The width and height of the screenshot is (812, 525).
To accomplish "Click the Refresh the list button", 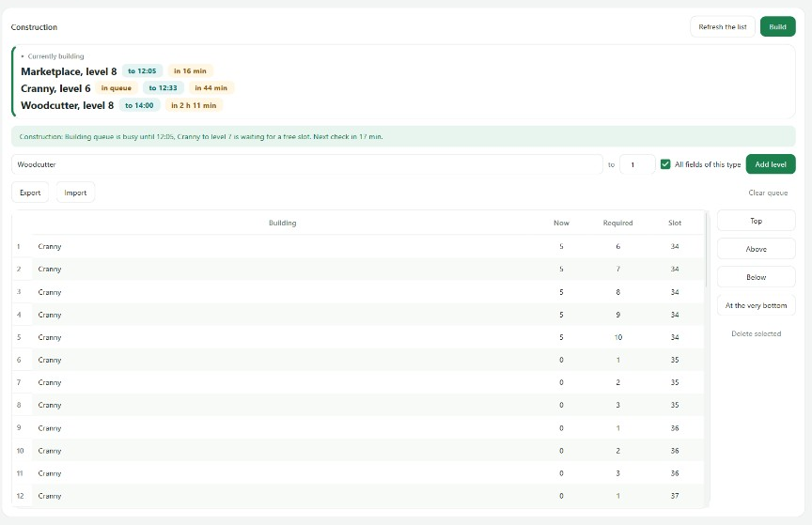I will tap(723, 27).
